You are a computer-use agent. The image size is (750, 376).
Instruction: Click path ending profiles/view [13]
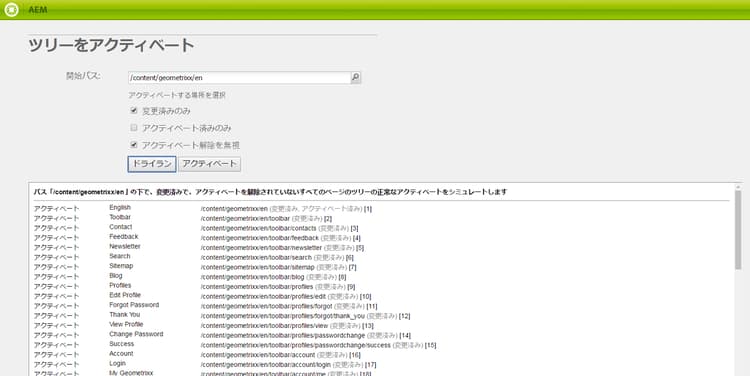287,326
